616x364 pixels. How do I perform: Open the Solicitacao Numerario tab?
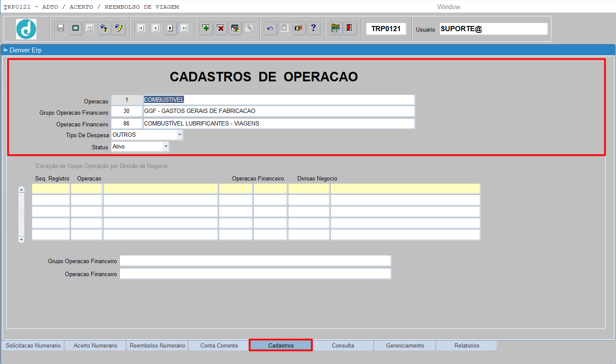33,345
